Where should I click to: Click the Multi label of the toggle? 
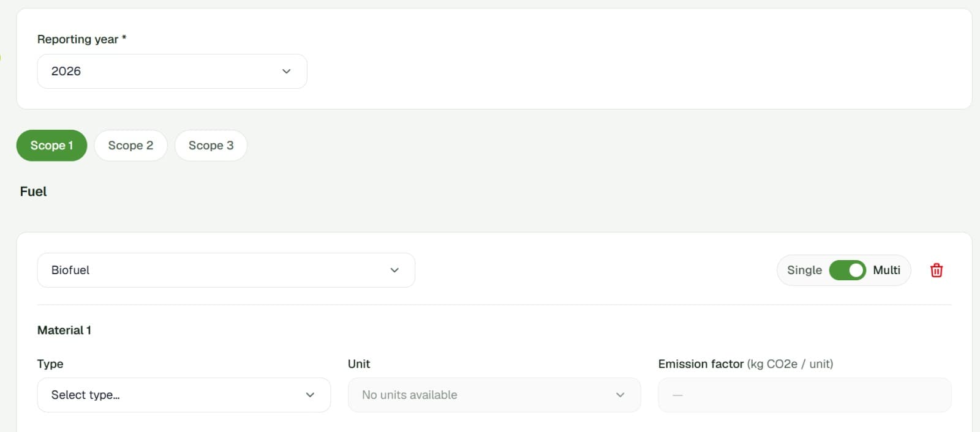pyautogui.click(x=886, y=270)
